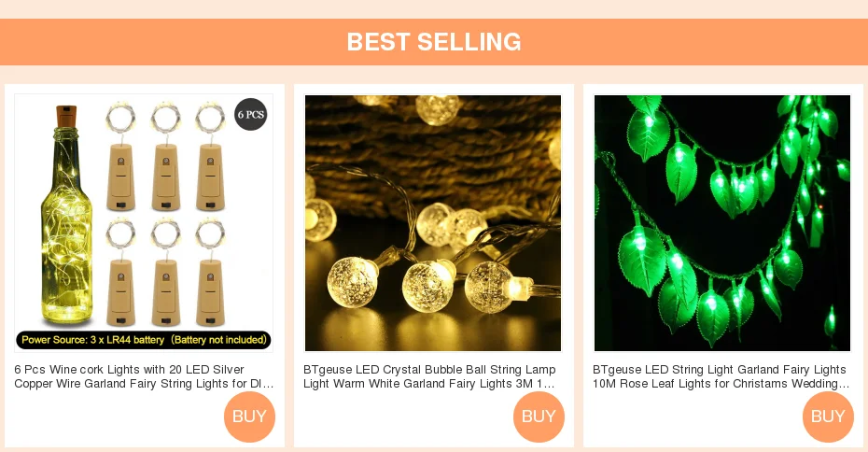The width and height of the screenshot is (868, 452).
Task: Click the large top-left green leaf light
Action: tap(649, 133)
